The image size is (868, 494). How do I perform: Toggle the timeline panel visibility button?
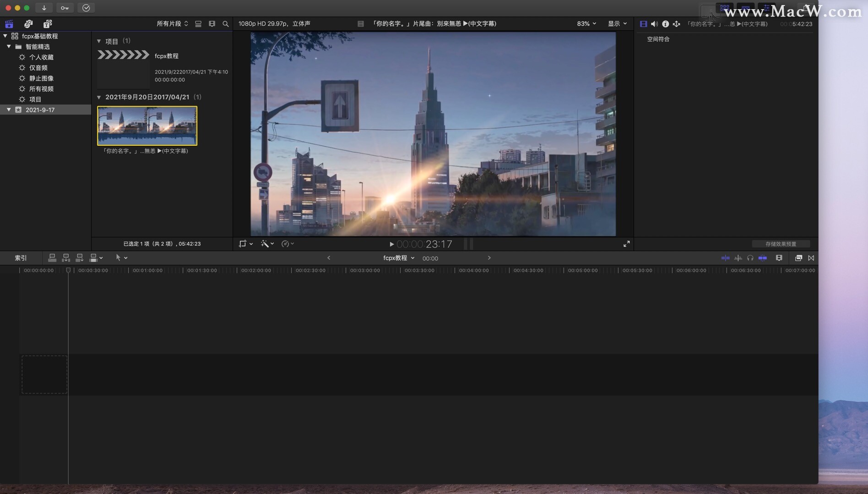(746, 8)
